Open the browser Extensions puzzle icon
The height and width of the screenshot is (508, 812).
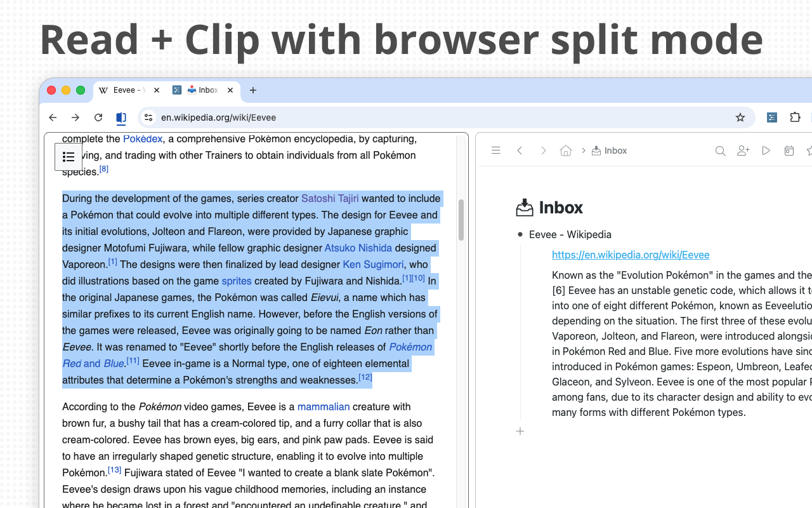click(x=795, y=117)
